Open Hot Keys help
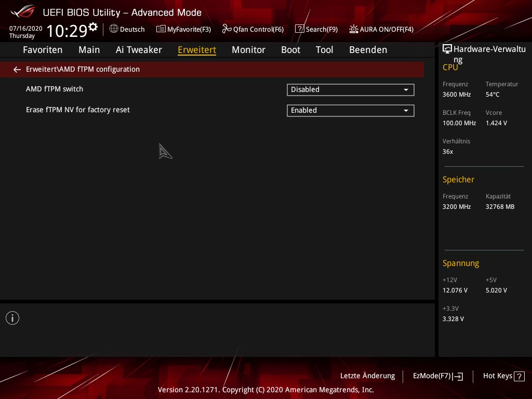Screen dimensions: 532x399 [x=503, y=376]
